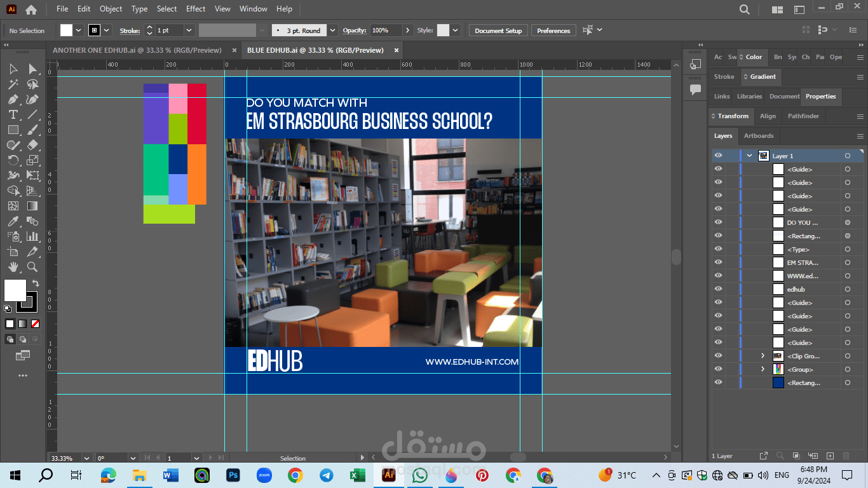Choose the Type tool
This screenshot has width=868, height=488.
click(13, 114)
